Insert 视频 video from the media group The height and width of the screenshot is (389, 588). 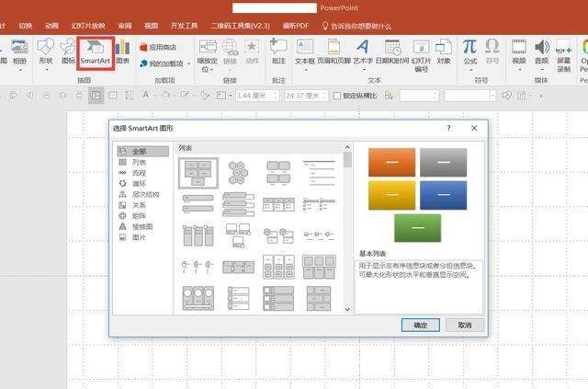pyautogui.click(x=519, y=52)
